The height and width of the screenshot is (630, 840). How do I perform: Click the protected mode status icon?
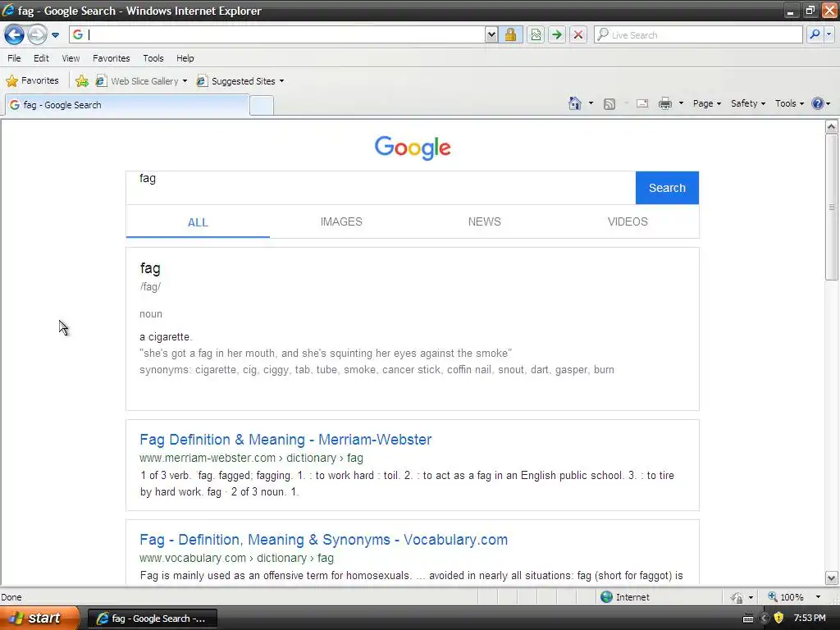tap(737, 597)
